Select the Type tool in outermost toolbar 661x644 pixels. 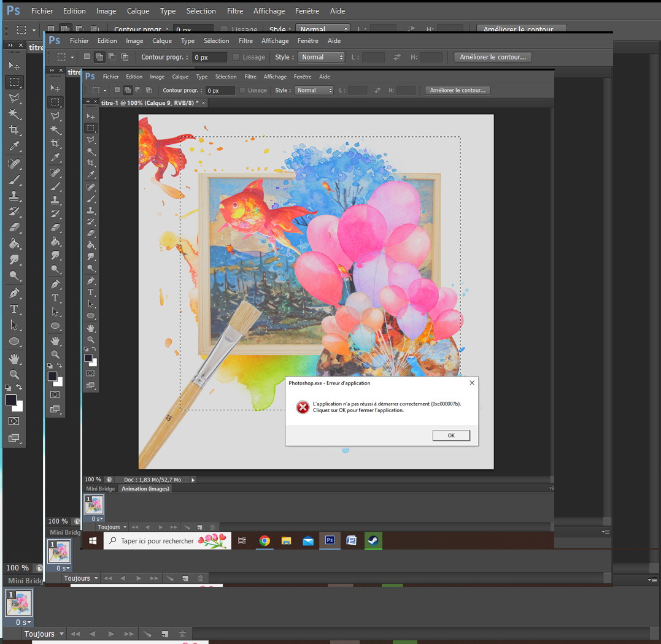pos(14,309)
